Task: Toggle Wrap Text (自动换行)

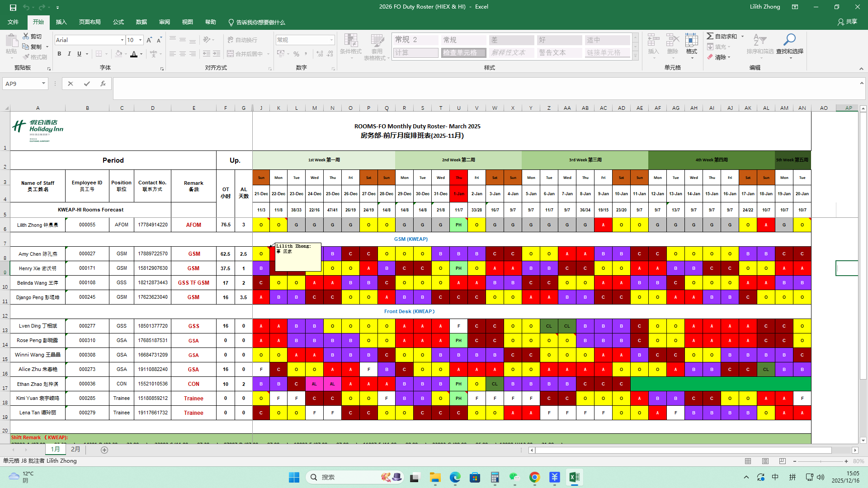Action: [242, 40]
